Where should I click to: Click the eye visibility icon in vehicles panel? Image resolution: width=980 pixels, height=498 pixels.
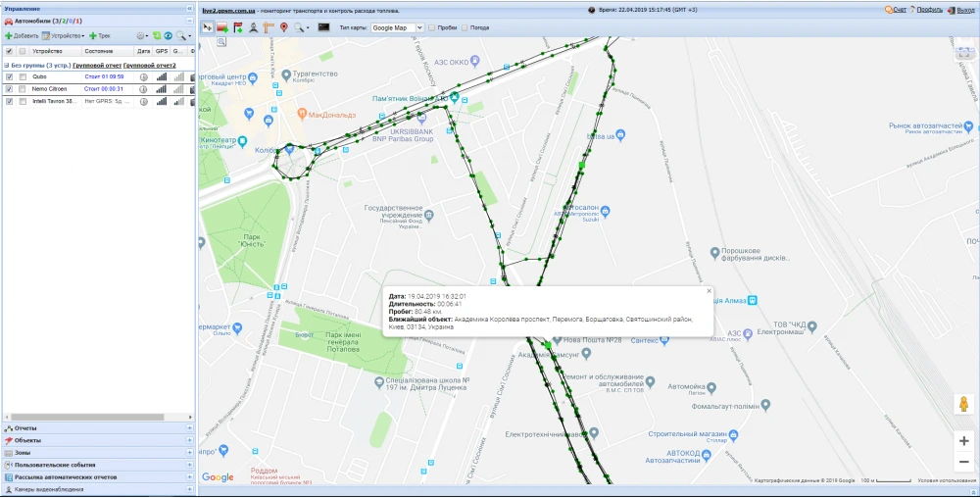point(168,35)
